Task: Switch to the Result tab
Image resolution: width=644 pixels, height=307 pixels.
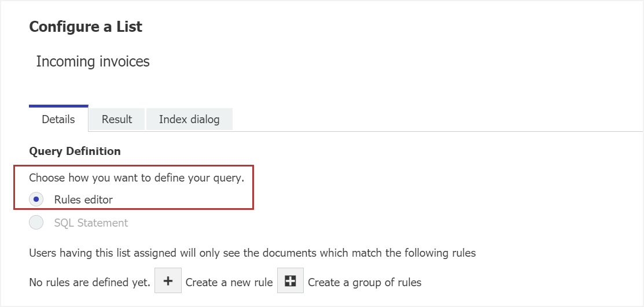Action: (117, 119)
